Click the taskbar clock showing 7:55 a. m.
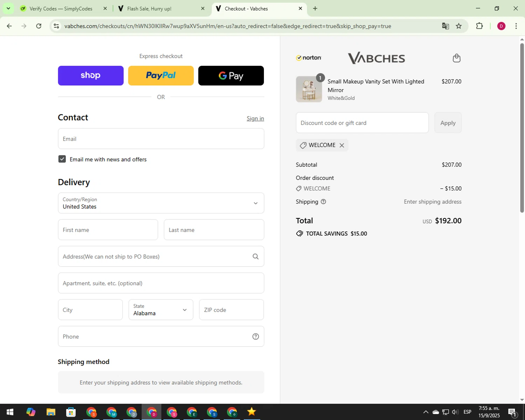 coord(489,412)
